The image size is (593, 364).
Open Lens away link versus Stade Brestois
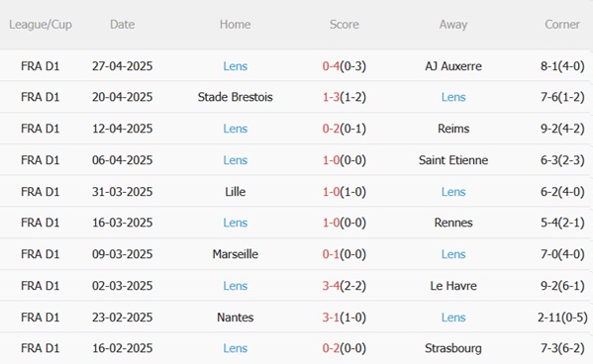pyautogui.click(x=453, y=97)
